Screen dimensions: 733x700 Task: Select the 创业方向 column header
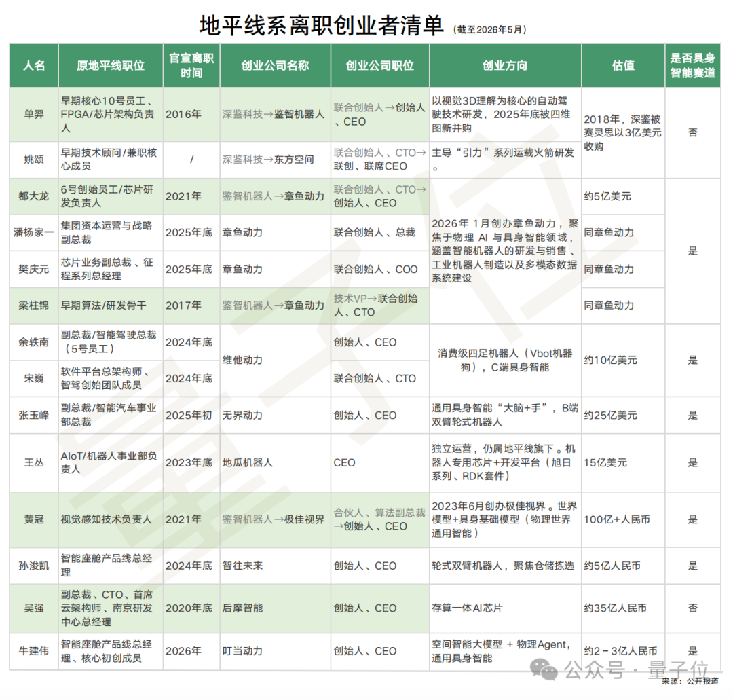pyautogui.click(x=505, y=65)
